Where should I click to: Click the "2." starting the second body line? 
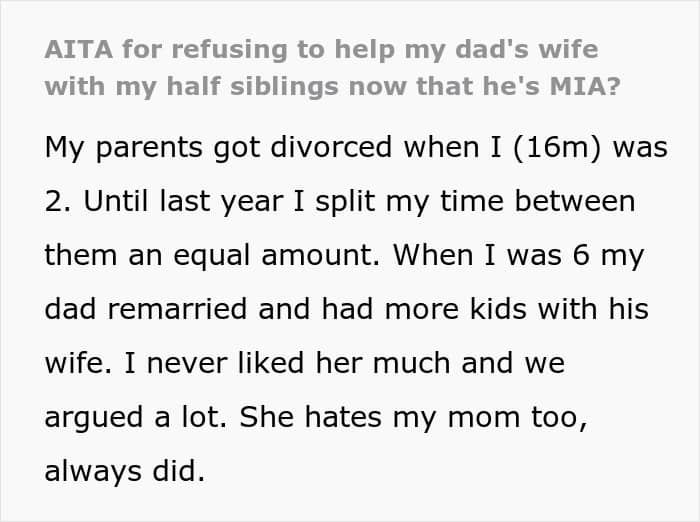tap(58, 202)
